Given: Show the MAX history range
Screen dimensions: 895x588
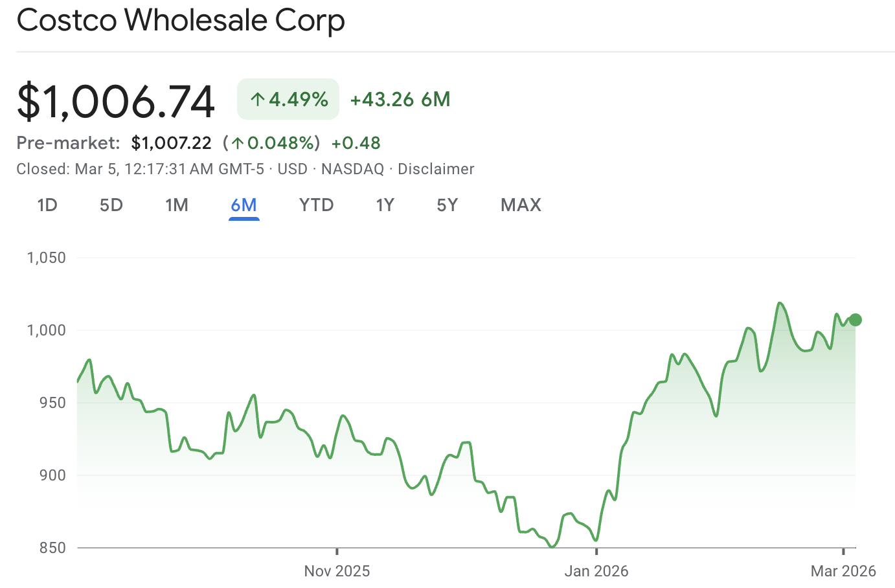Looking at the screenshot, I should pyautogui.click(x=521, y=205).
